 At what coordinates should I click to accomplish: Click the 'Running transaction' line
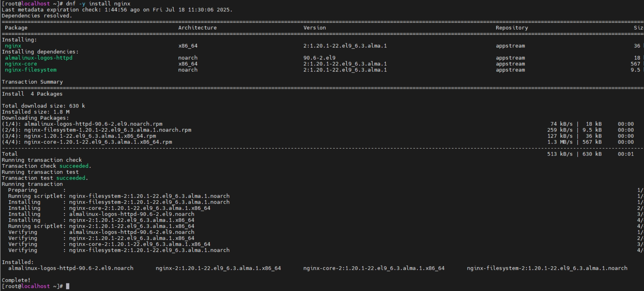click(32, 184)
